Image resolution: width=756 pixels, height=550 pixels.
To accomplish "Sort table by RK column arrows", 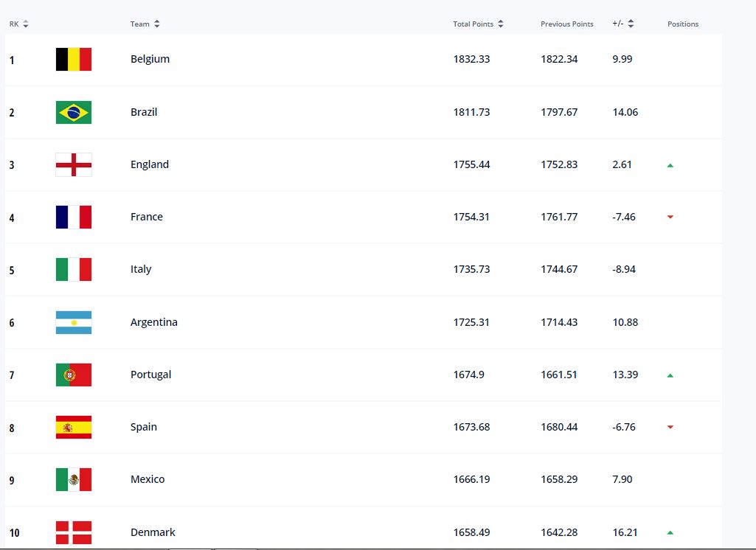I will tap(26, 24).
